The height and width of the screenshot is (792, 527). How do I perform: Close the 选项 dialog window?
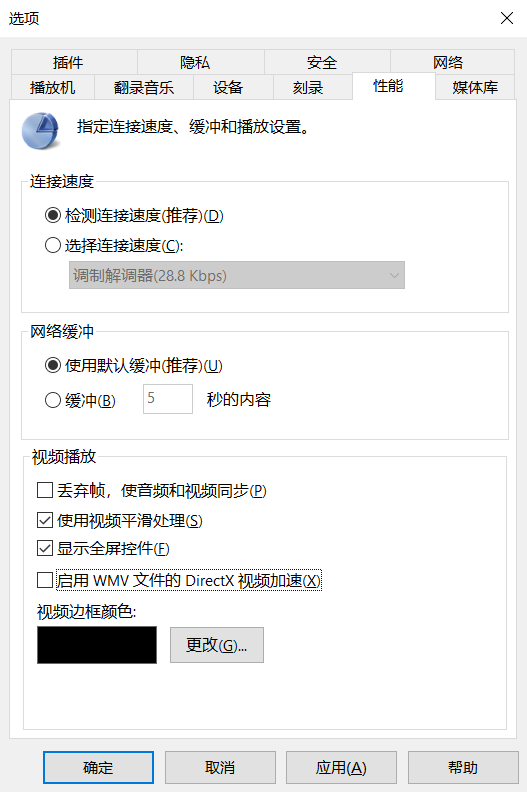[x=507, y=18]
